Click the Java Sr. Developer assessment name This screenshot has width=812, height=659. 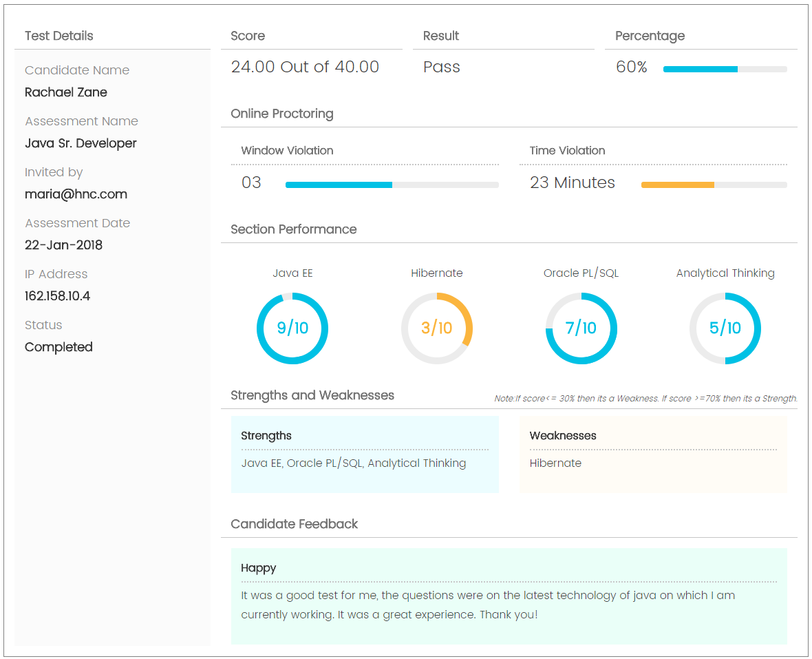(x=81, y=143)
